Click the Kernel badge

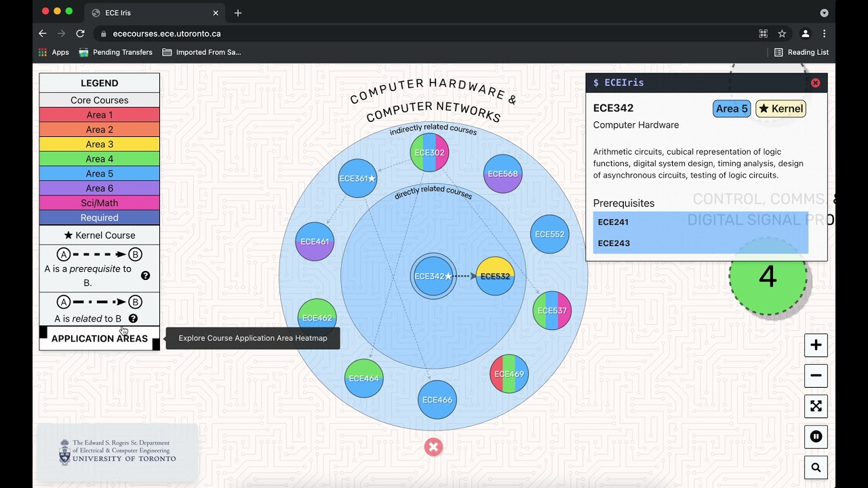click(x=781, y=108)
